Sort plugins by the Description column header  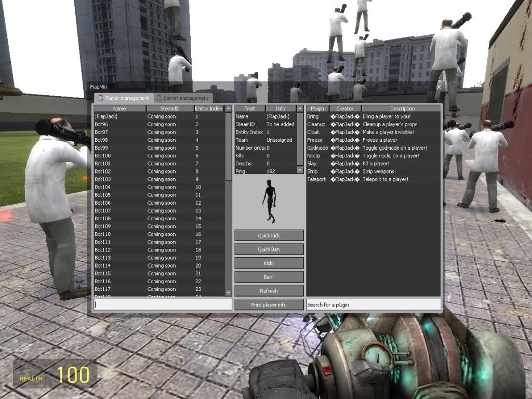pyautogui.click(x=403, y=109)
